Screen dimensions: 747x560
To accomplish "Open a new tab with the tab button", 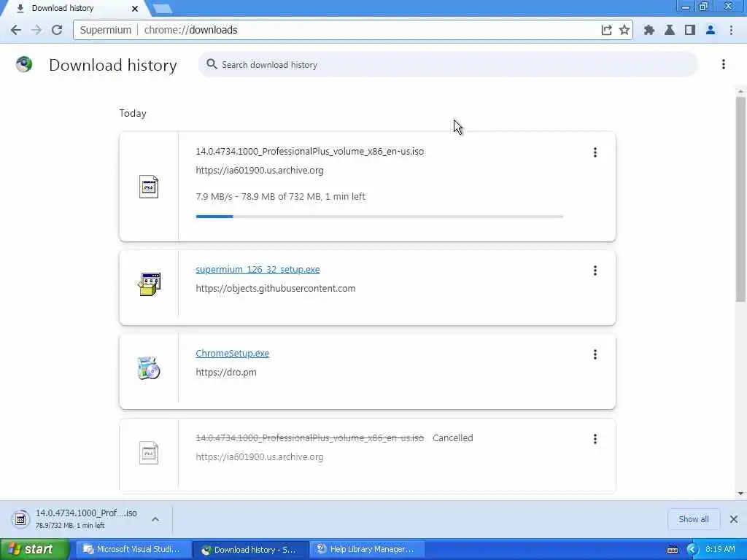I will tap(163, 8).
